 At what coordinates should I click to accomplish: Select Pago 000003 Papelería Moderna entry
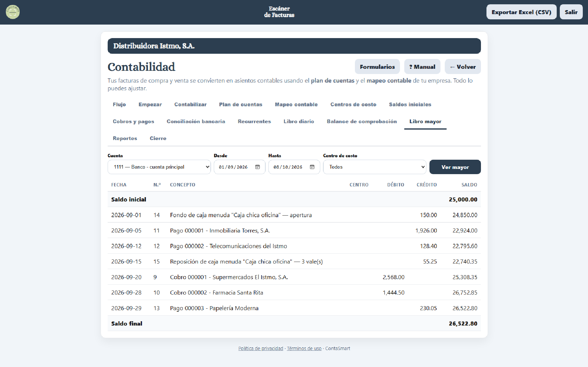(x=294, y=308)
